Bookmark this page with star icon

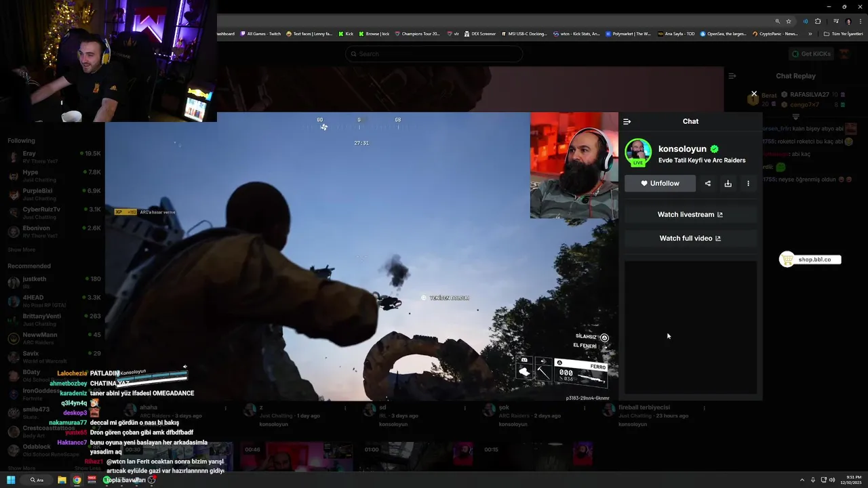tap(789, 21)
